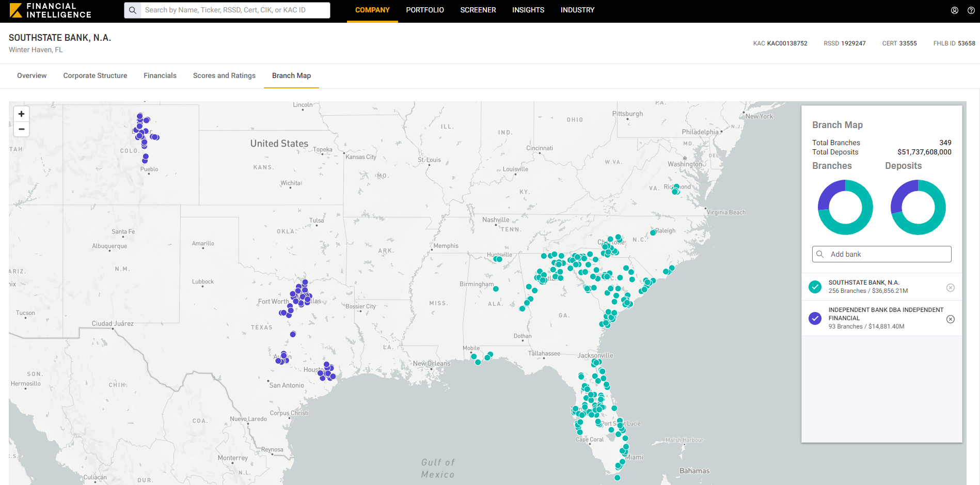The width and height of the screenshot is (980, 485).
Task: Remove Independent Bank from the comparison list
Action: click(951, 319)
